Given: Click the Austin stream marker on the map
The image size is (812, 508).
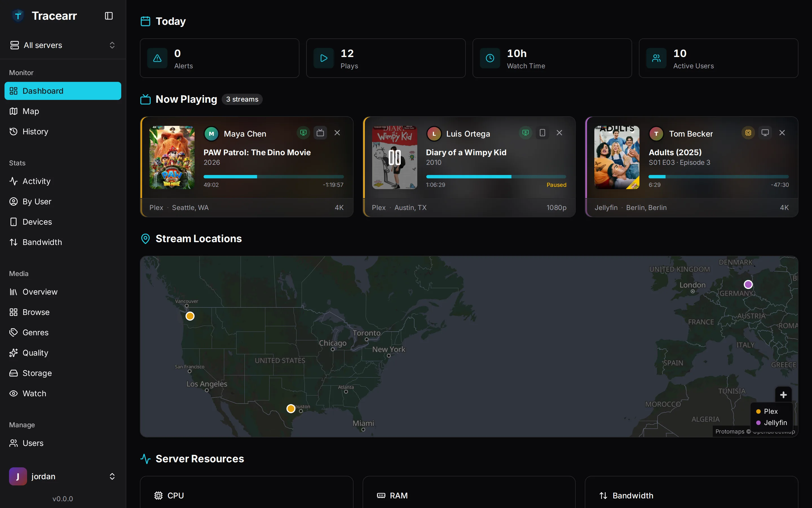Looking at the screenshot, I should coord(291,409).
